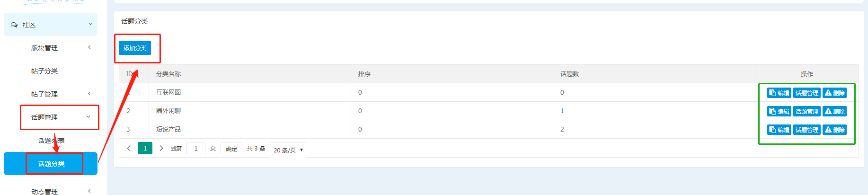Click the 社区 chat bubble icon
The image size is (868, 195).
[14, 25]
